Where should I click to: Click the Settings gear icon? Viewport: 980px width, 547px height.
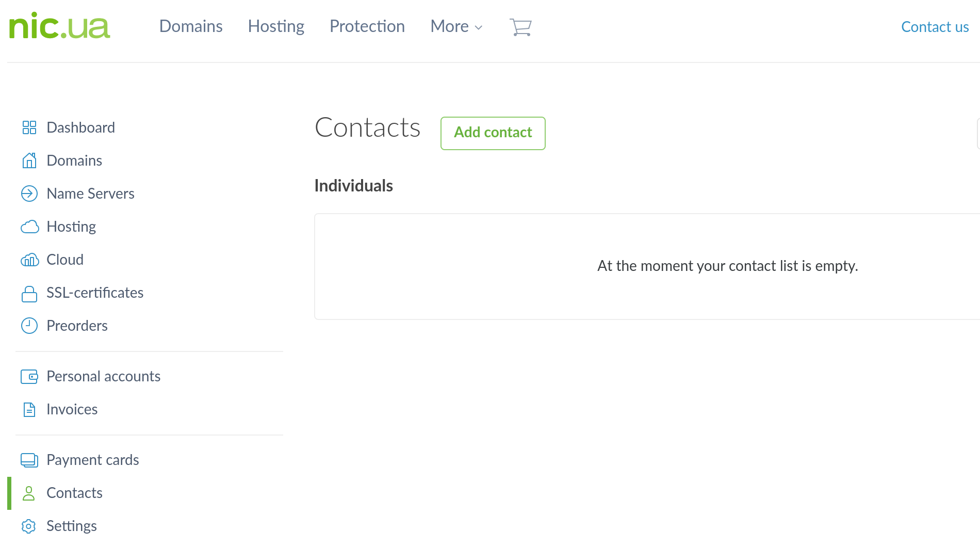point(29,526)
